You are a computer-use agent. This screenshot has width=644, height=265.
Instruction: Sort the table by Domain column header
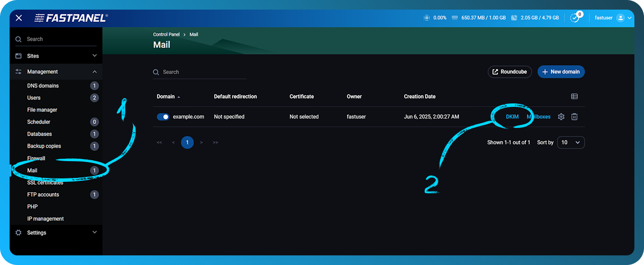166,97
